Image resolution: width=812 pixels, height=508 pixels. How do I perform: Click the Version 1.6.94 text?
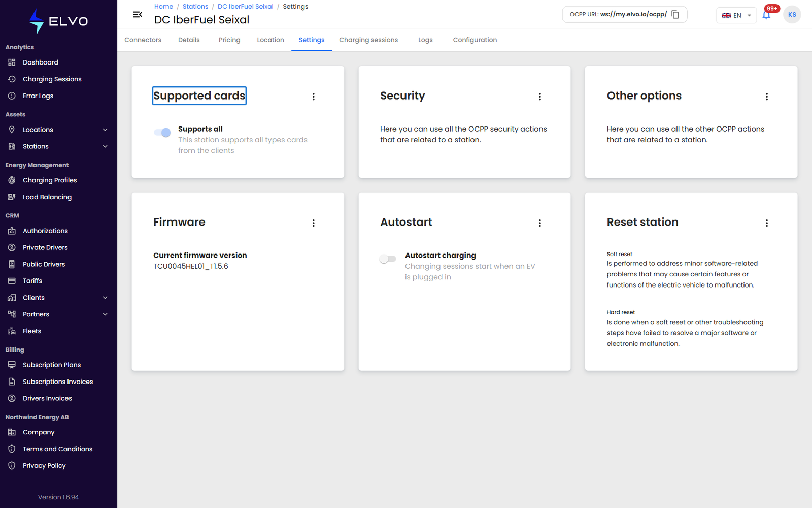(x=58, y=497)
